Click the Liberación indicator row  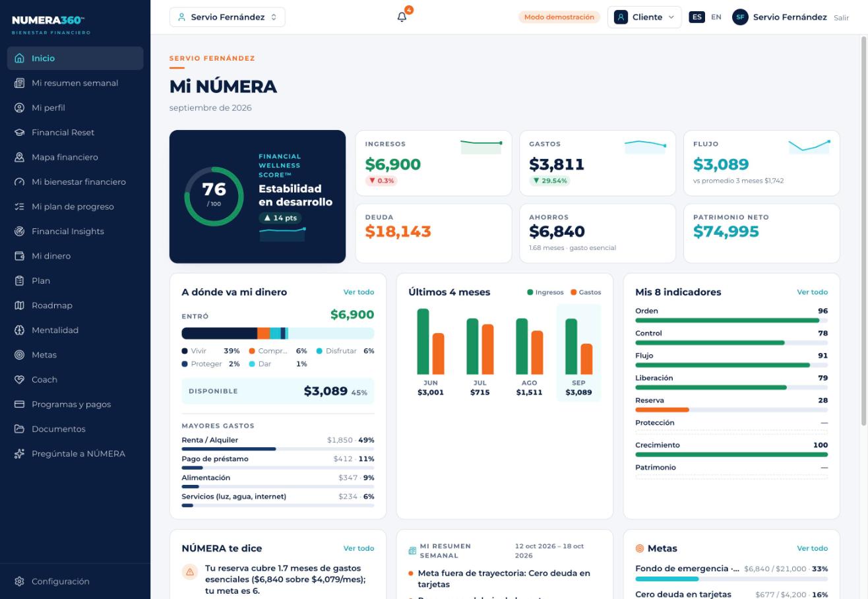point(731,382)
